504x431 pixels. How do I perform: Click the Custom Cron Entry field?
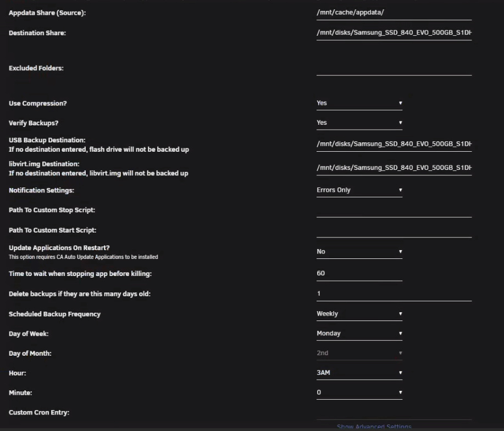tap(394, 412)
